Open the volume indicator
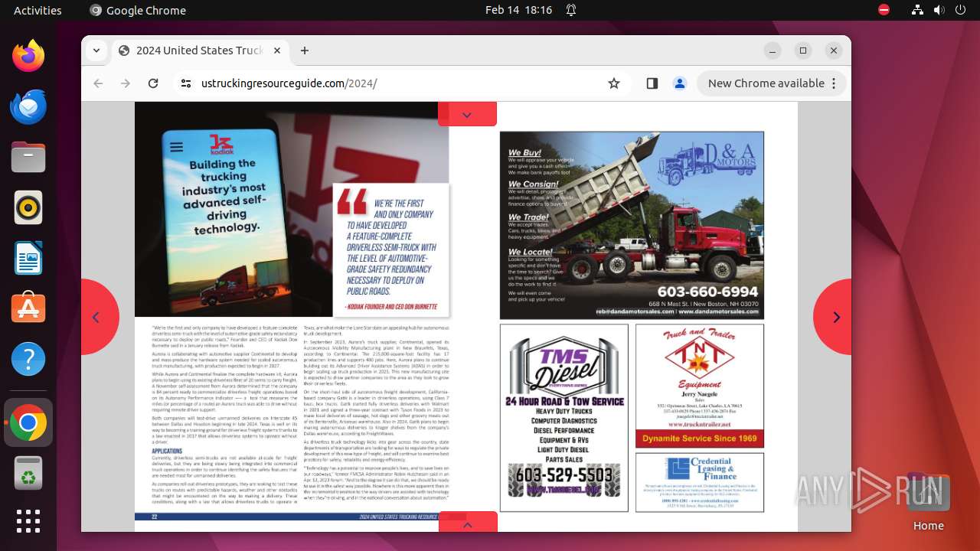Screen dimensions: 980x551 [x=939, y=10]
